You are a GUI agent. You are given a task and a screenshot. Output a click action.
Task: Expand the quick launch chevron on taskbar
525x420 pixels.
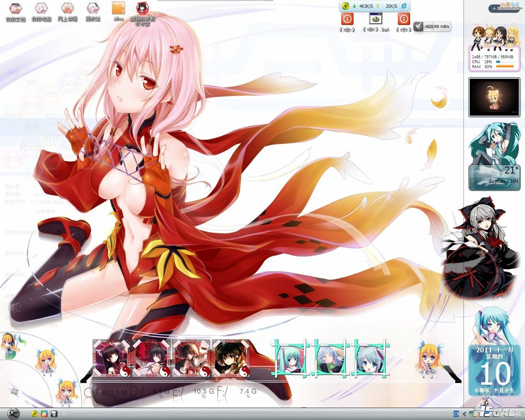click(x=64, y=414)
